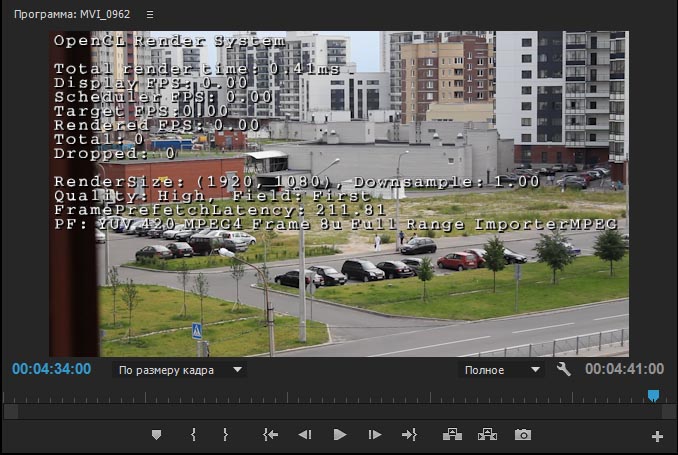Select the 'Программа: MVI_0962' panel tab
The width and height of the screenshot is (678, 455).
(x=71, y=15)
